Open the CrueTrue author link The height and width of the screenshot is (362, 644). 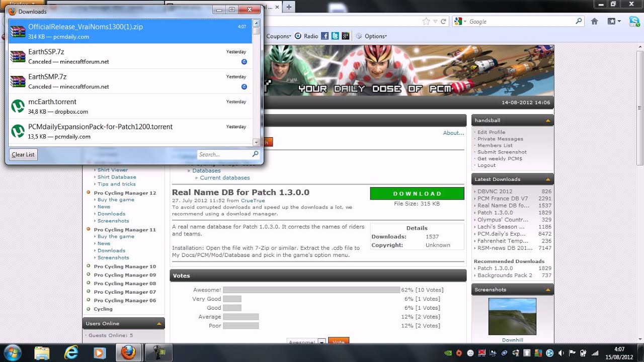coord(253,201)
